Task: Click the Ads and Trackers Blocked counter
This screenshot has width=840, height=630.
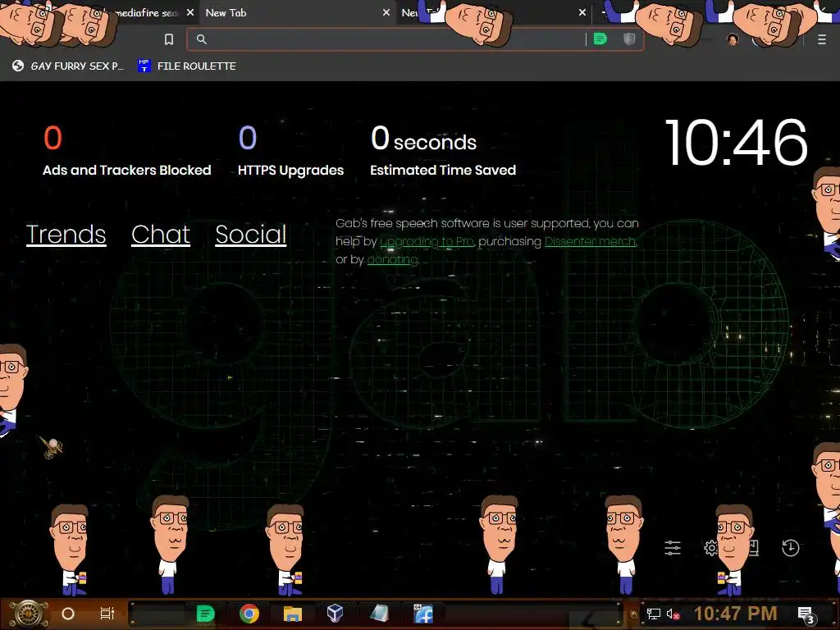Action: pyautogui.click(x=126, y=151)
